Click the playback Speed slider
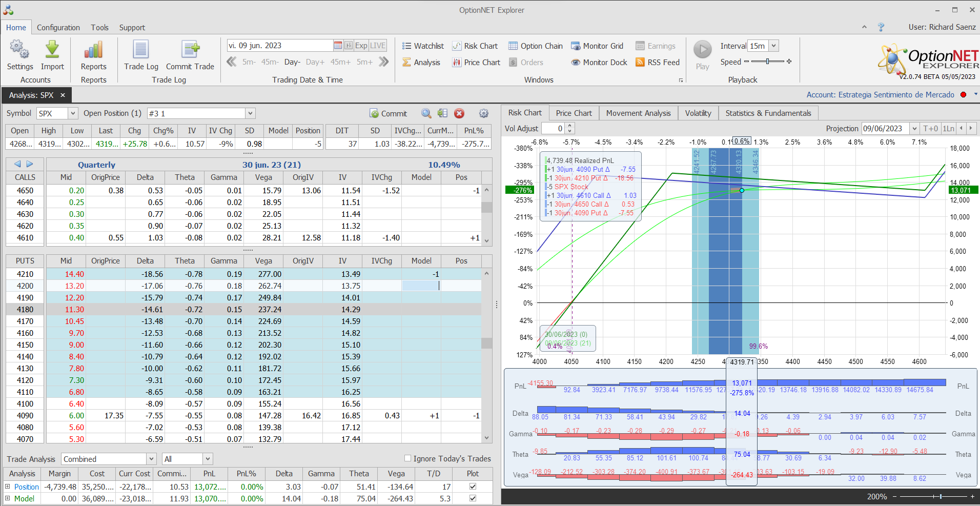Image resolution: width=980 pixels, height=506 pixels. (767, 62)
